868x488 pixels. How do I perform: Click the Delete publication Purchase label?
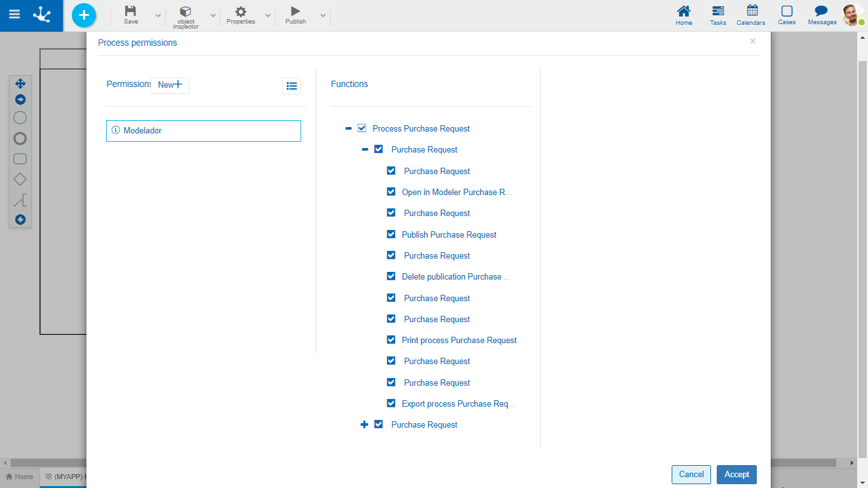(456, 276)
